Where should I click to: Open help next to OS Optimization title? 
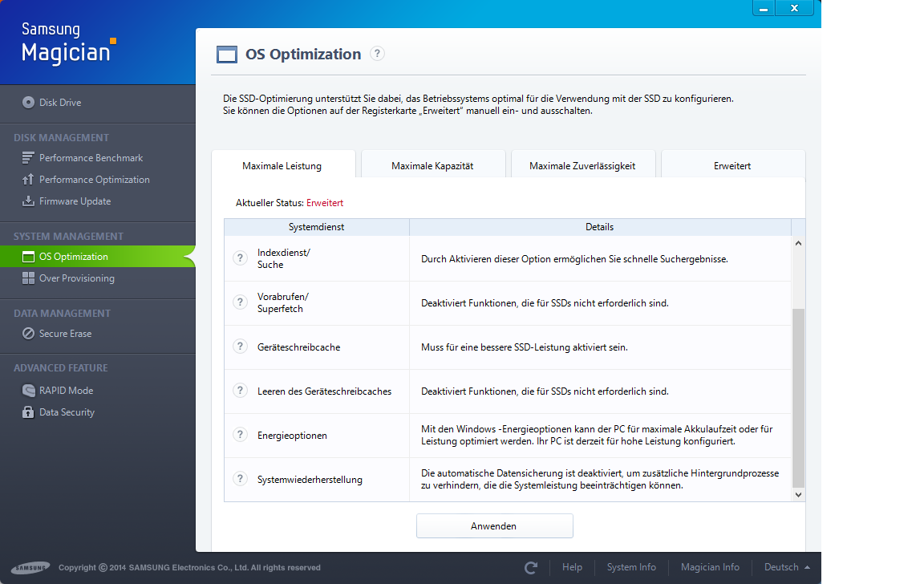pos(377,54)
